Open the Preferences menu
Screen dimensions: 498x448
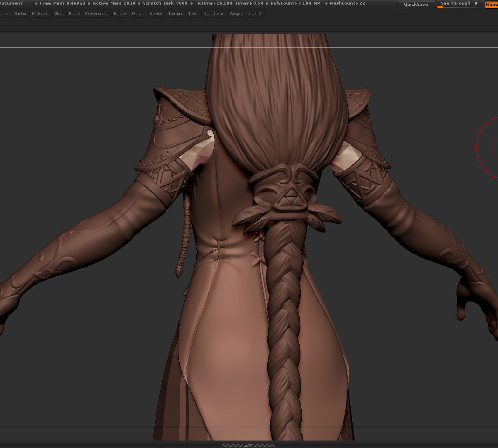pyautogui.click(x=97, y=14)
